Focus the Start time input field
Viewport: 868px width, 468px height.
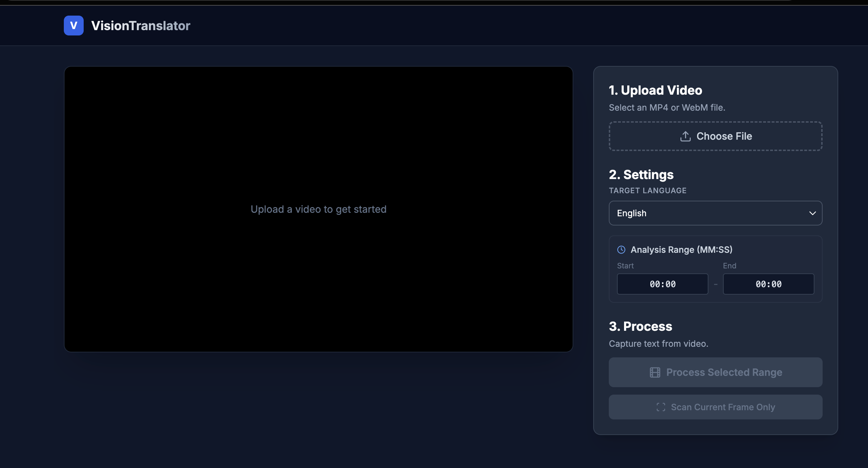point(662,284)
